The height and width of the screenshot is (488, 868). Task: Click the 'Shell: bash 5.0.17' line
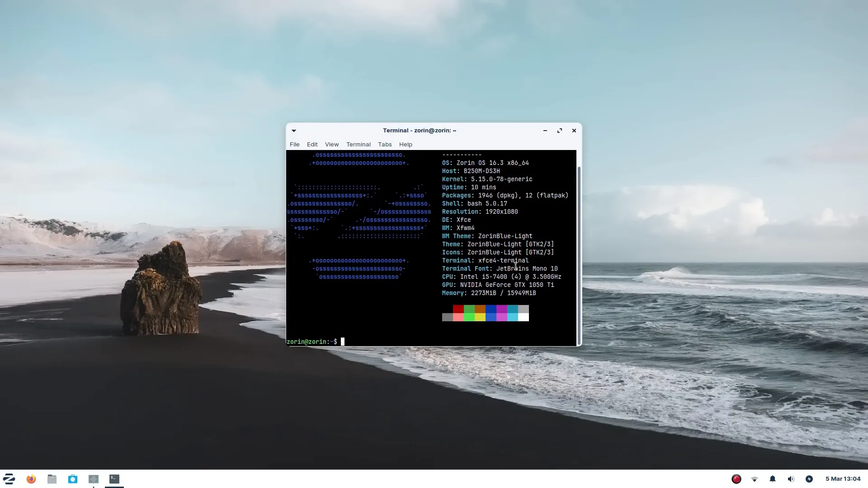point(475,204)
